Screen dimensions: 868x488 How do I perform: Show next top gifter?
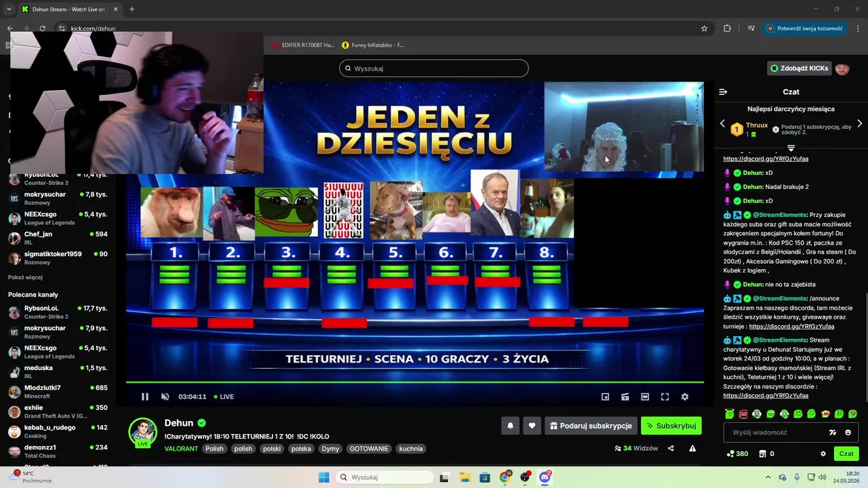(x=860, y=123)
